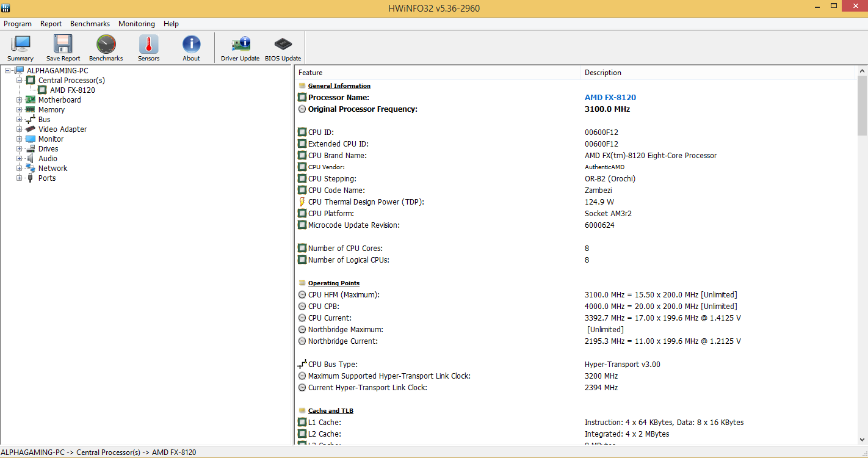Click the scrollbar down arrow in details pane

[x=863, y=440]
